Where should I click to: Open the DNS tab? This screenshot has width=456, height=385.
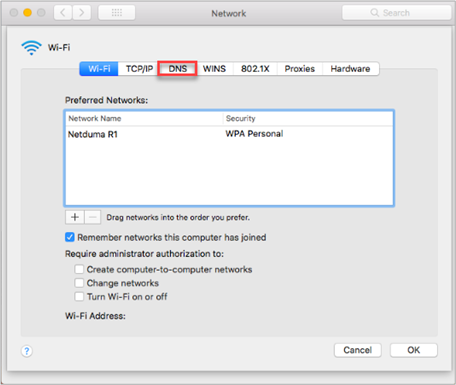coord(177,69)
